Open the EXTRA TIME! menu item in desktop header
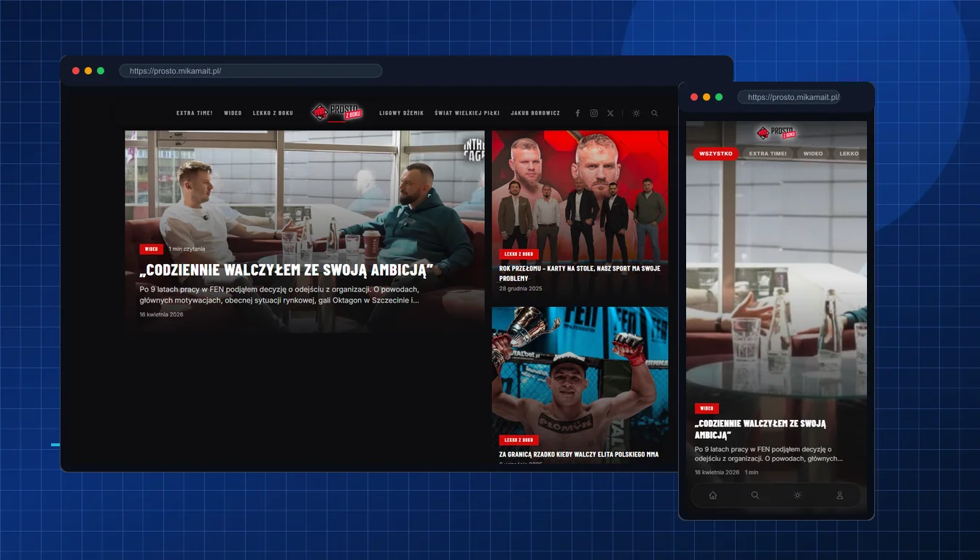The width and height of the screenshot is (980, 560). coord(195,113)
